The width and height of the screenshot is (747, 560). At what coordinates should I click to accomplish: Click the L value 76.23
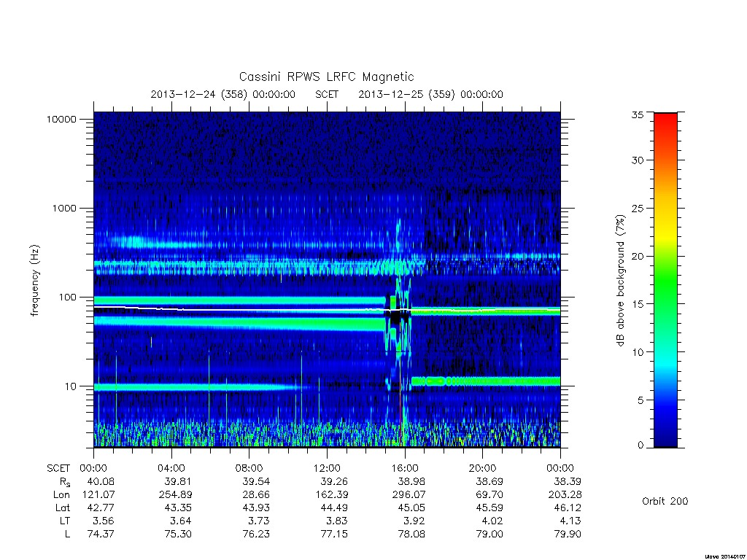coord(256,534)
